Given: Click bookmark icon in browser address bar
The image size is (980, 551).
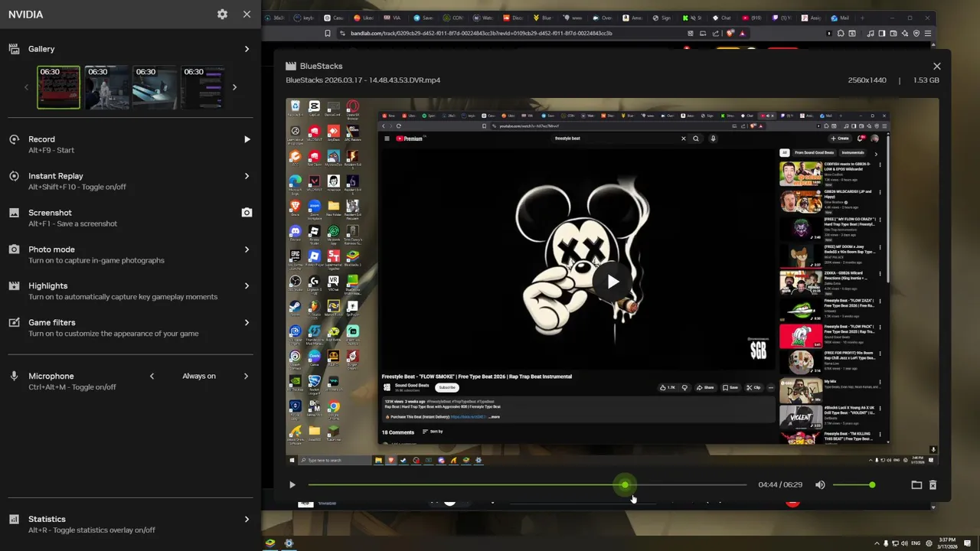Looking at the screenshot, I should [328, 33].
